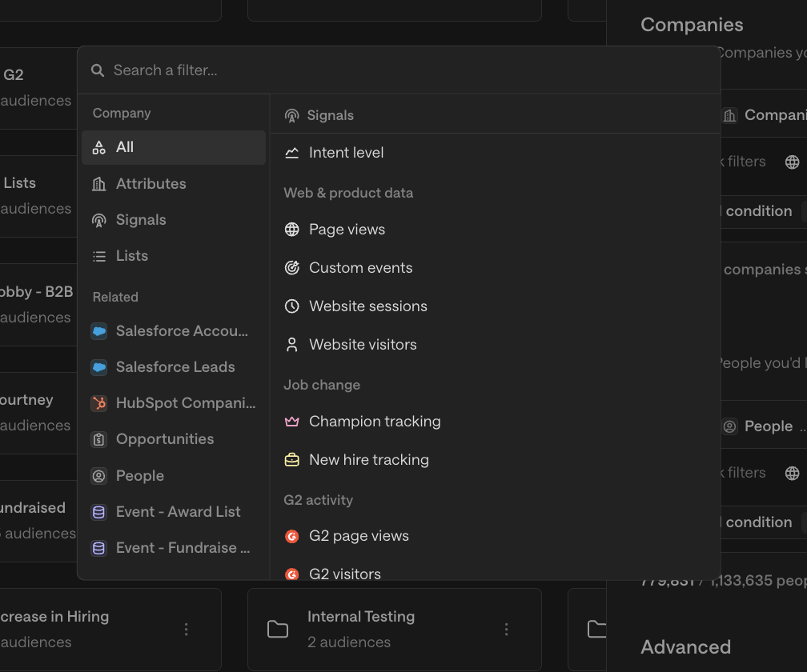Image resolution: width=807 pixels, height=672 pixels.
Task: Click the Internal Testing folder icon
Action: [x=278, y=630]
